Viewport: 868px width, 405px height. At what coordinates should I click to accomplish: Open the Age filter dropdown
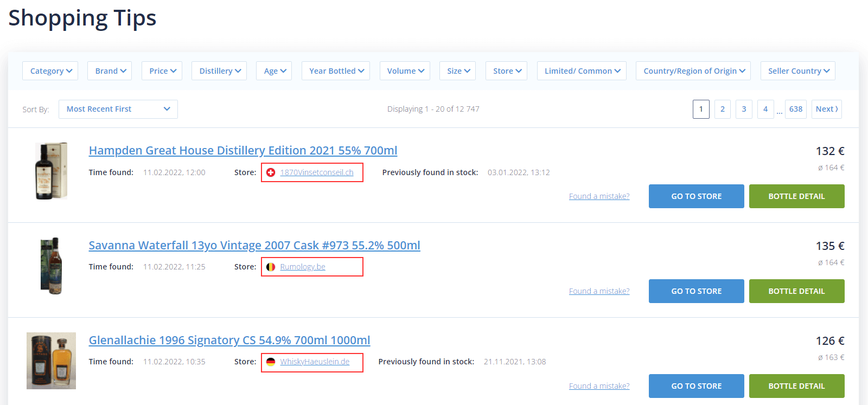point(274,71)
